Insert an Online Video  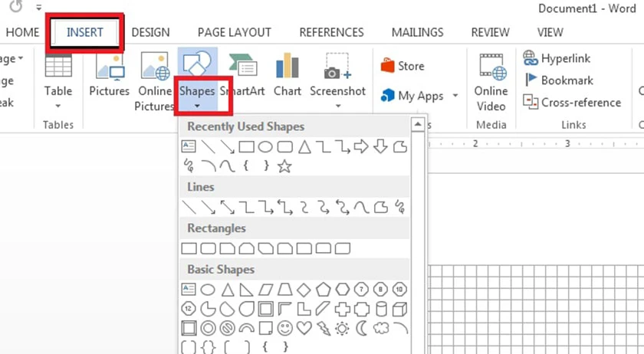[491, 81]
